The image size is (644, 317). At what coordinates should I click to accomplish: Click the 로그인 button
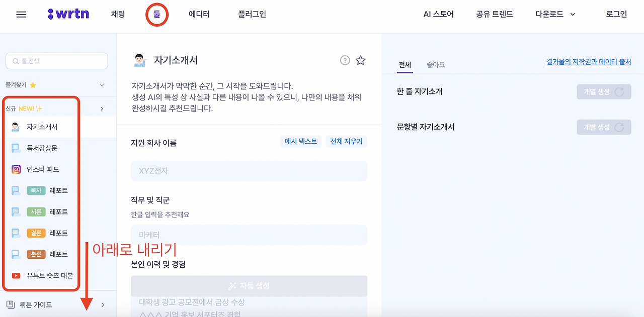pyautogui.click(x=616, y=14)
